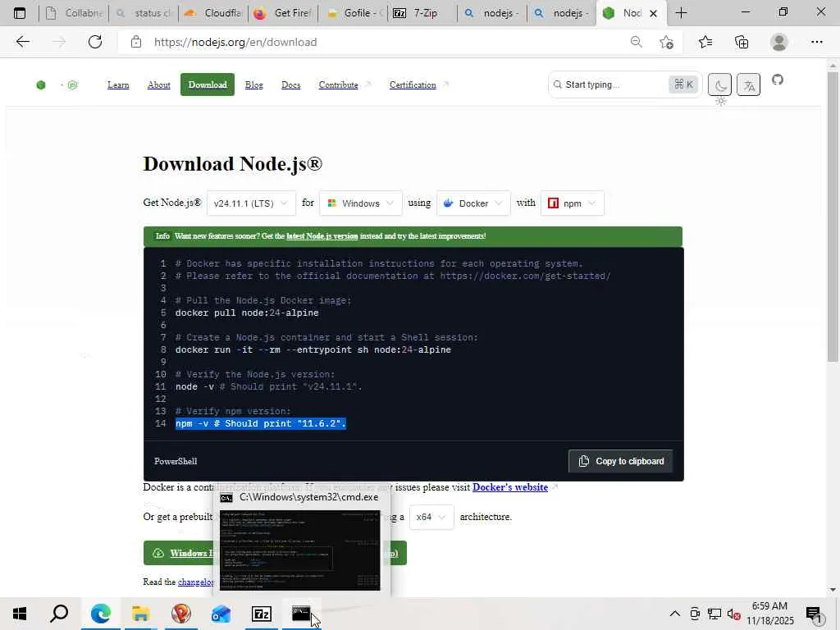Open the Node.js GitHub repository icon
This screenshot has width=840, height=630.
pyautogui.click(x=778, y=80)
